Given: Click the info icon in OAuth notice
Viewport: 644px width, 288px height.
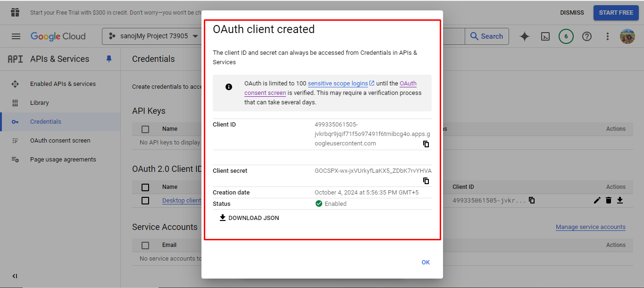Looking at the screenshot, I should pos(229,87).
